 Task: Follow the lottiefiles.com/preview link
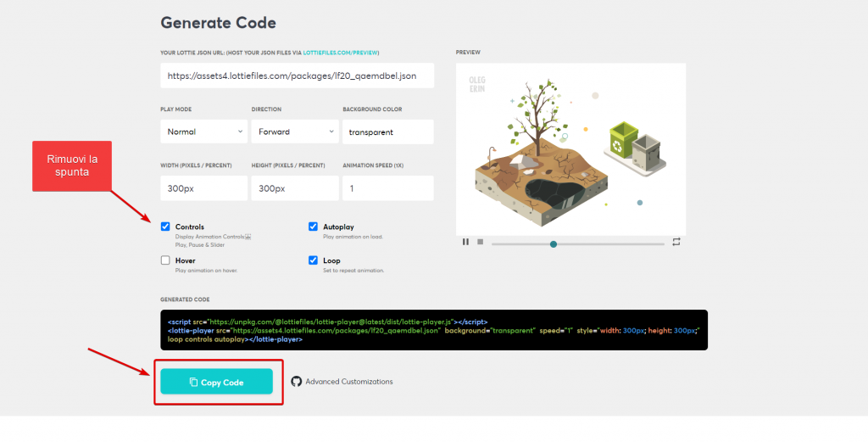(339, 52)
